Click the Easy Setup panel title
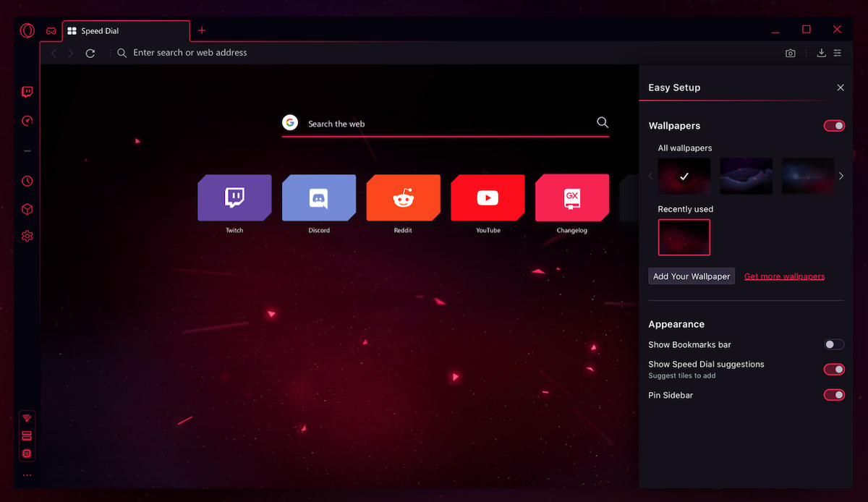Screen dimensions: 868x502 [674, 88]
